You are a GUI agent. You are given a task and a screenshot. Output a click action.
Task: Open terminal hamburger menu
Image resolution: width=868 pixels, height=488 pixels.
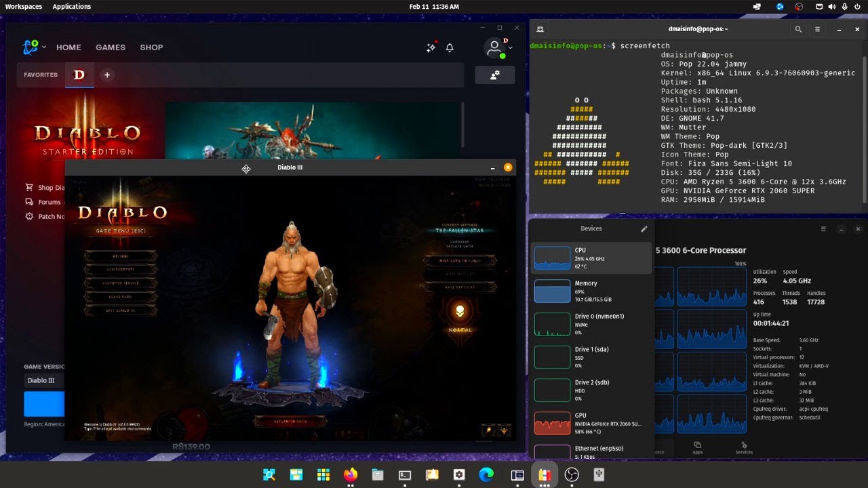pos(817,29)
